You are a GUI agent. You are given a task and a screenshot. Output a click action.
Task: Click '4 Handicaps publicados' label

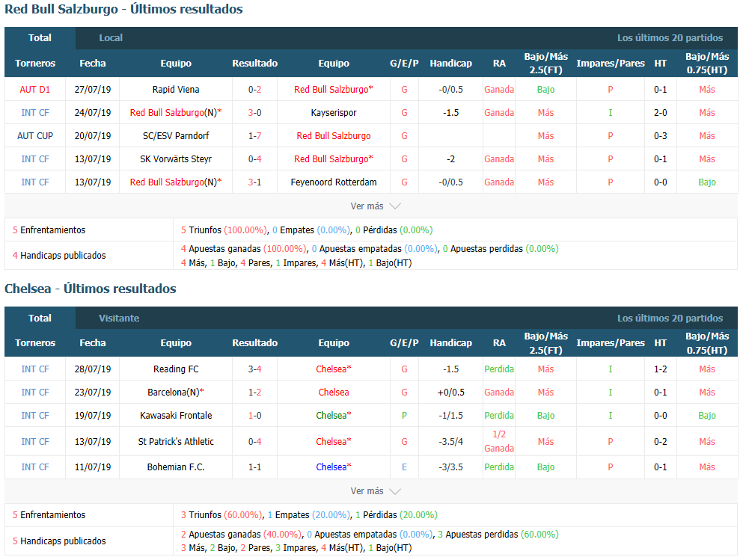pyautogui.click(x=59, y=256)
